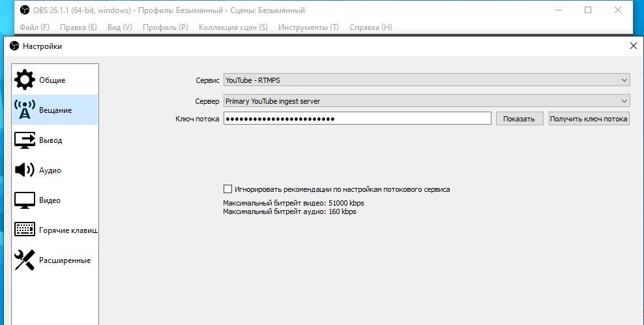Screen dimensions: 644x325
Task: Select the Аудио settings label
Action: 50,170
